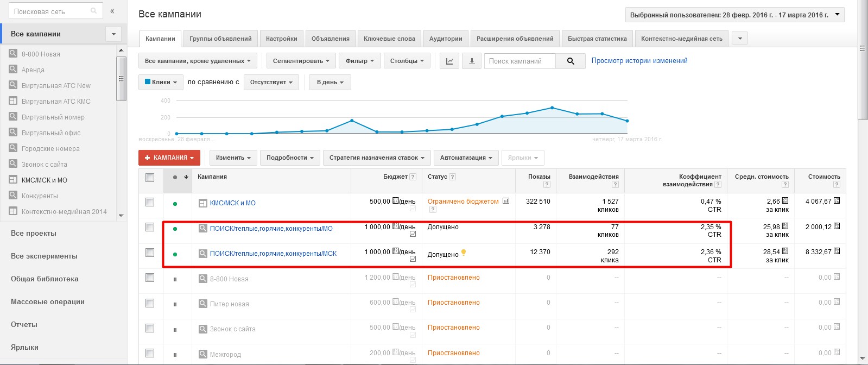Click the red + КАМПАНИЯ button
868x365 pixels.
[169, 158]
